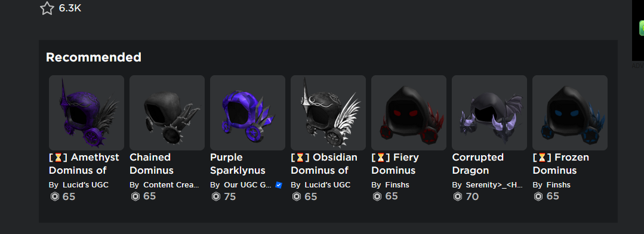Click Robux icon beside 70 price

(x=458, y=196)
